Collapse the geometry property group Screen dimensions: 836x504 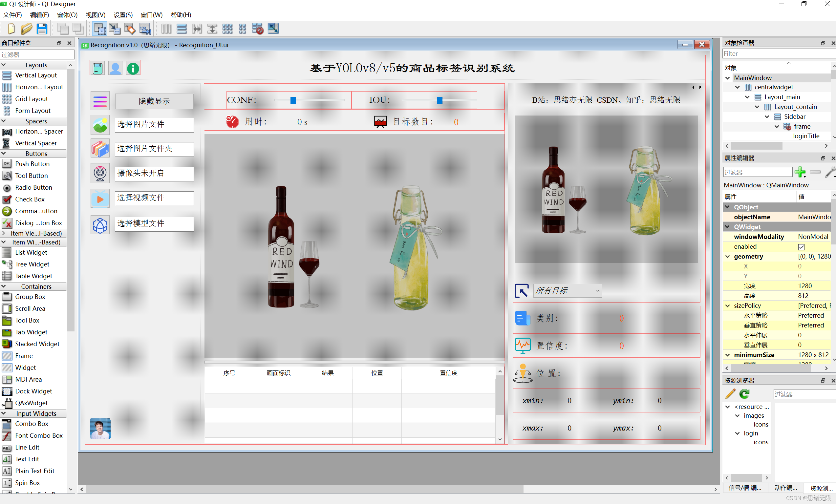(x=727, y=256)
